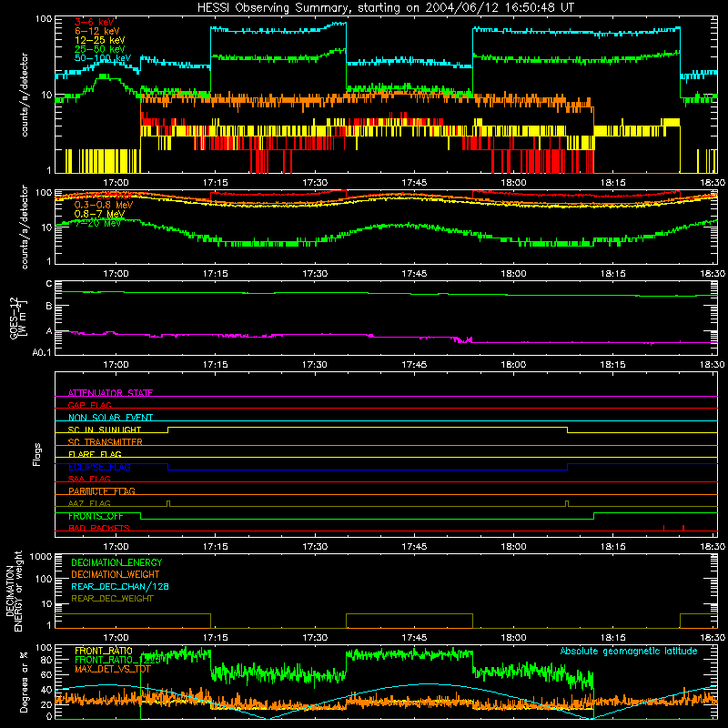Click the FRONTS_OFF rising step near 18:12
Viewport: 728px width, 728px height.
coord(594,516)
